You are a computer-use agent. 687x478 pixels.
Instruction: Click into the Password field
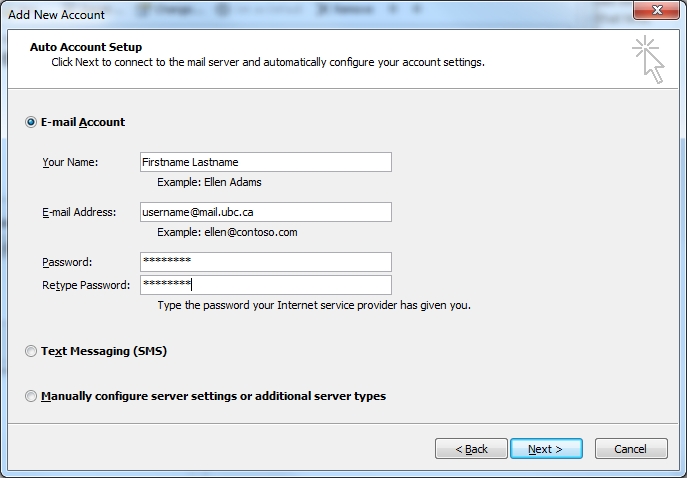click(265, 262)
